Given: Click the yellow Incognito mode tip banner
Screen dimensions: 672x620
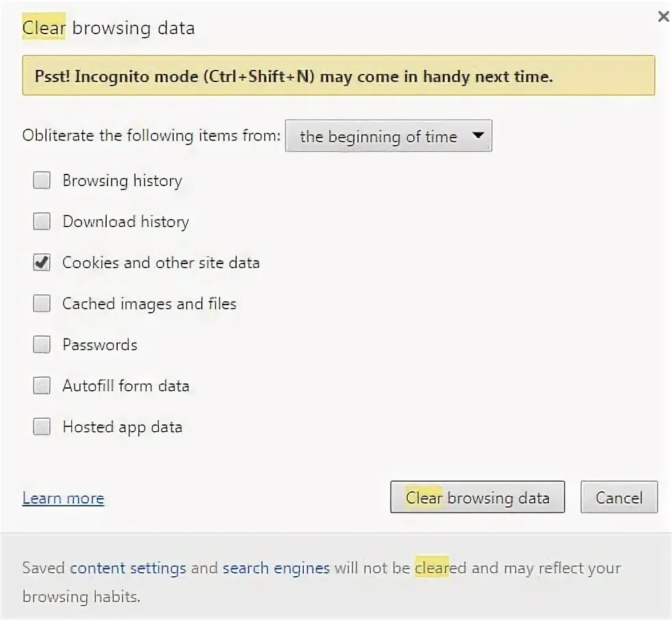Looking at the screenshot, I should point(338,76).
